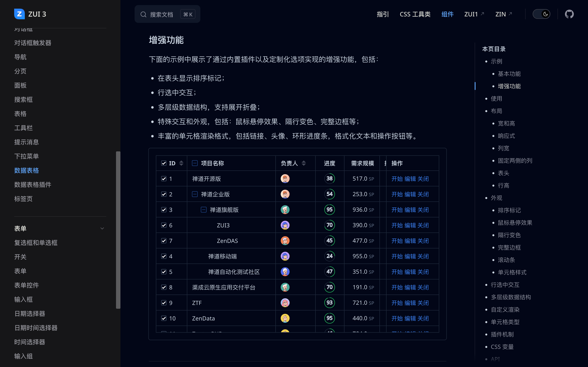Open 时间选择器 in sidebar
The width and height of the screenshot is (588, 367).
coord(30,342)
